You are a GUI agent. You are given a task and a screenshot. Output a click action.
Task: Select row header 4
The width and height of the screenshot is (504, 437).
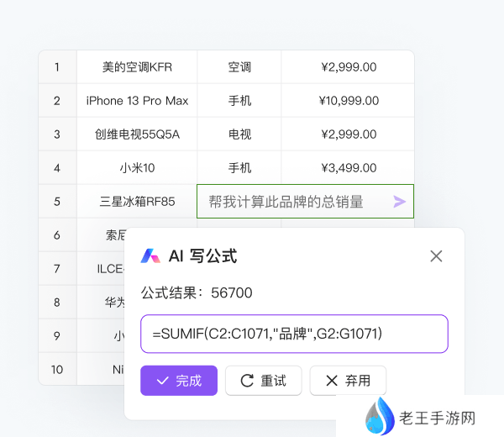(x=57, y=168)
